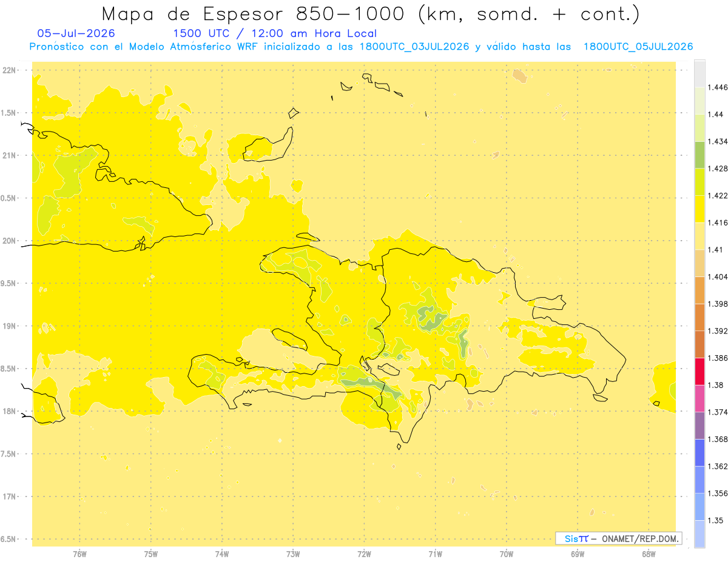
Task: Click the colorbar value '1.416'
Action: (718, 222)
